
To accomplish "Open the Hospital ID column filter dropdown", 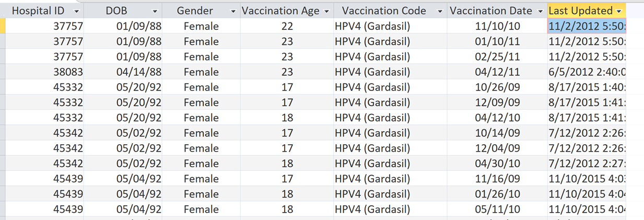I will (x=77, y=11).
